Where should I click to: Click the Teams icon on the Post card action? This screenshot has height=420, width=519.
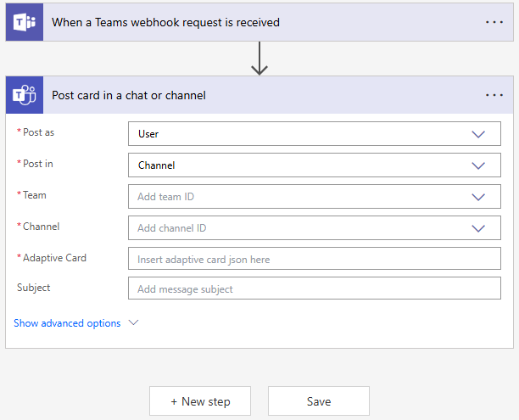[x=24, y=95]
